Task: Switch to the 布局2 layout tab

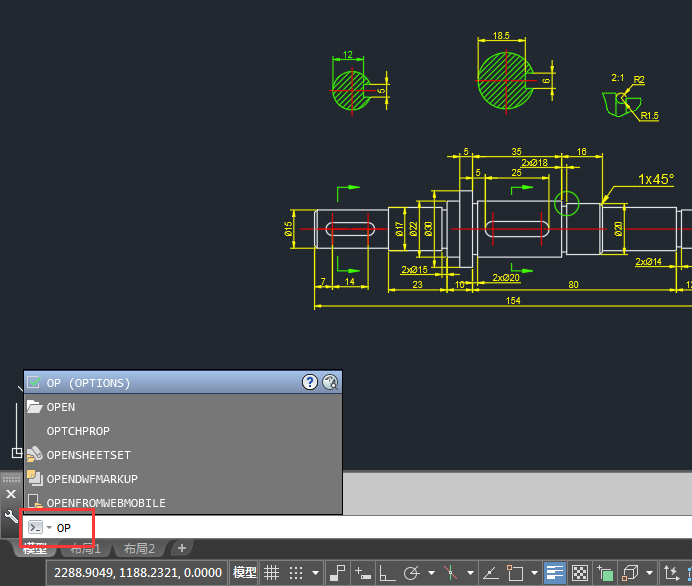Action: click(x=140, y=549)
